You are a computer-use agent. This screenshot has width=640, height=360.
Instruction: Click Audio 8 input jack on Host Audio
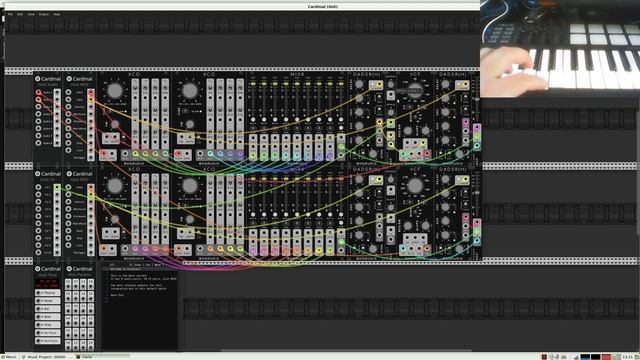click(38, 143)
